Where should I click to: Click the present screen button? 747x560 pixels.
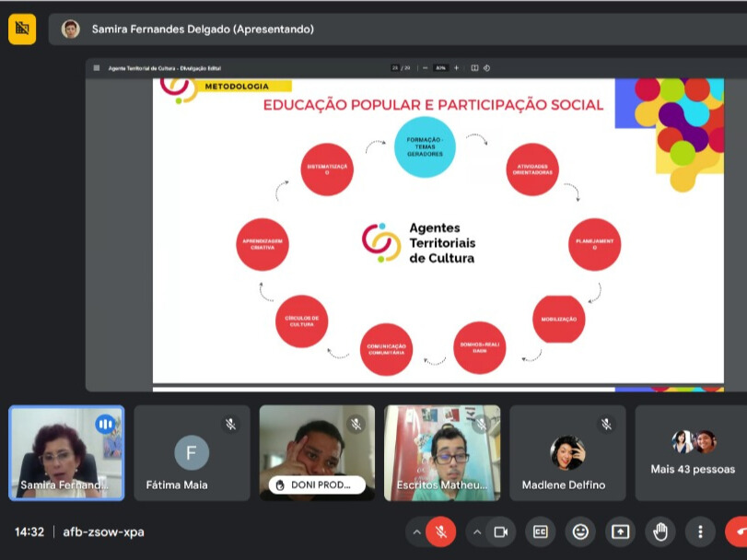[620, 531]
